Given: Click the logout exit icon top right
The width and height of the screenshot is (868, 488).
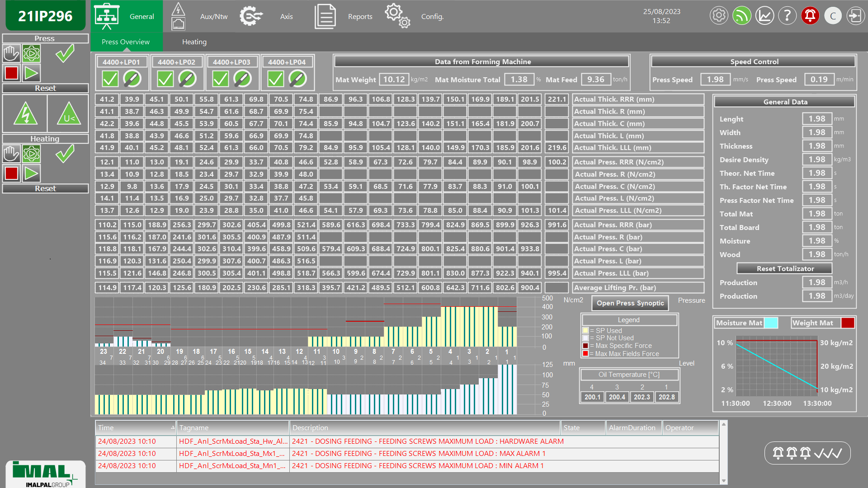Looking at the screenshot, I should [855, 16].
